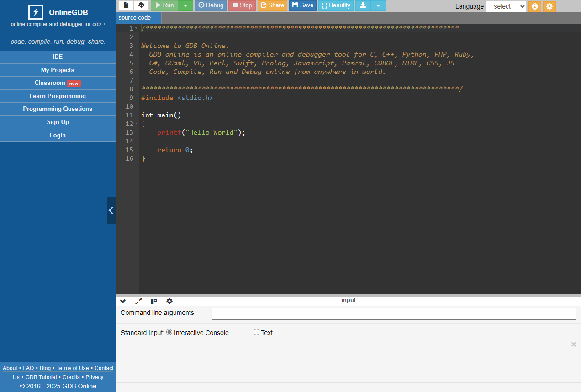Open IDE settings with the gear icon

pos(549,6)
